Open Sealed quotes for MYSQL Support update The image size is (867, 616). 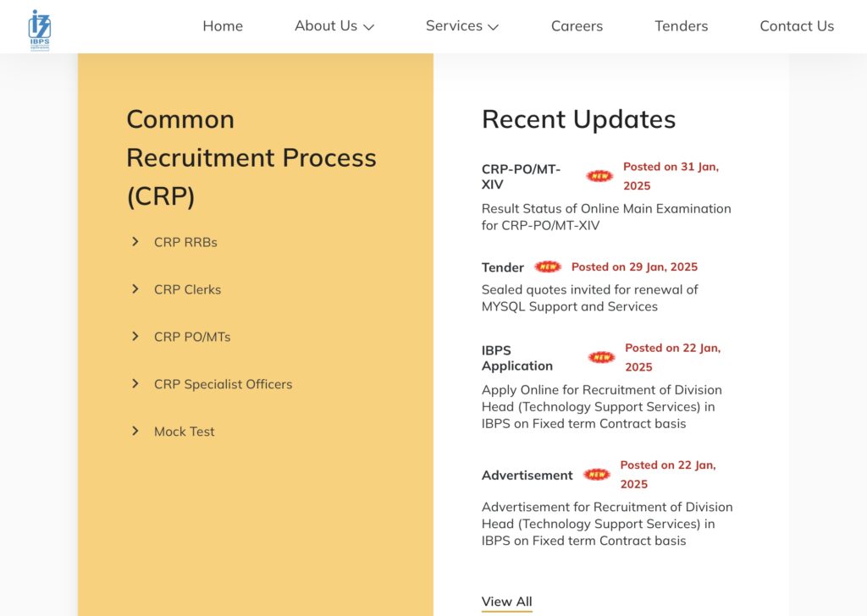point(589,299)
